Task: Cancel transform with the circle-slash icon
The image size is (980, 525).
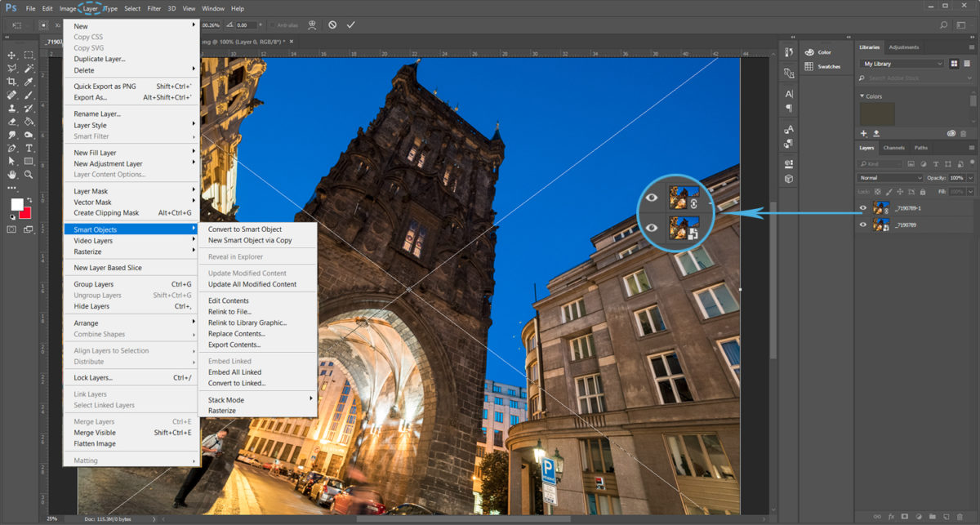Action: (x=332, y=25)
